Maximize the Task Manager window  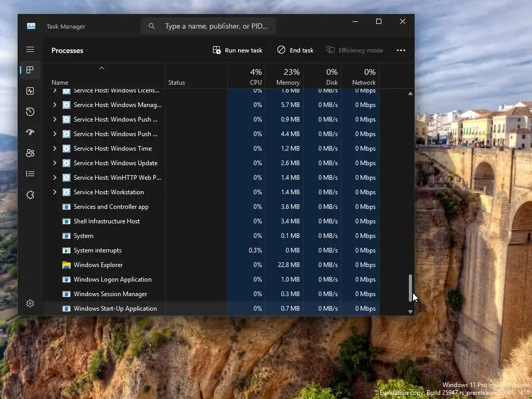pyautogui.click(x=379, y=21)
